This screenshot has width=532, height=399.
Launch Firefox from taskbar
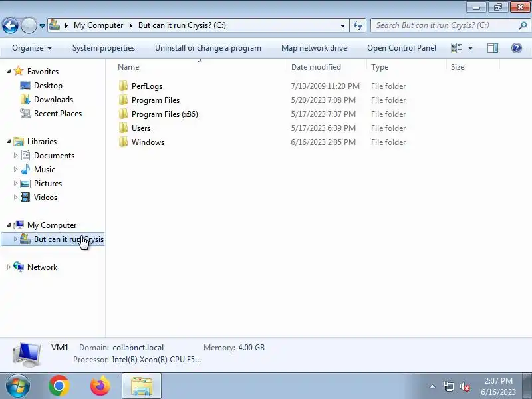point(100,386)
